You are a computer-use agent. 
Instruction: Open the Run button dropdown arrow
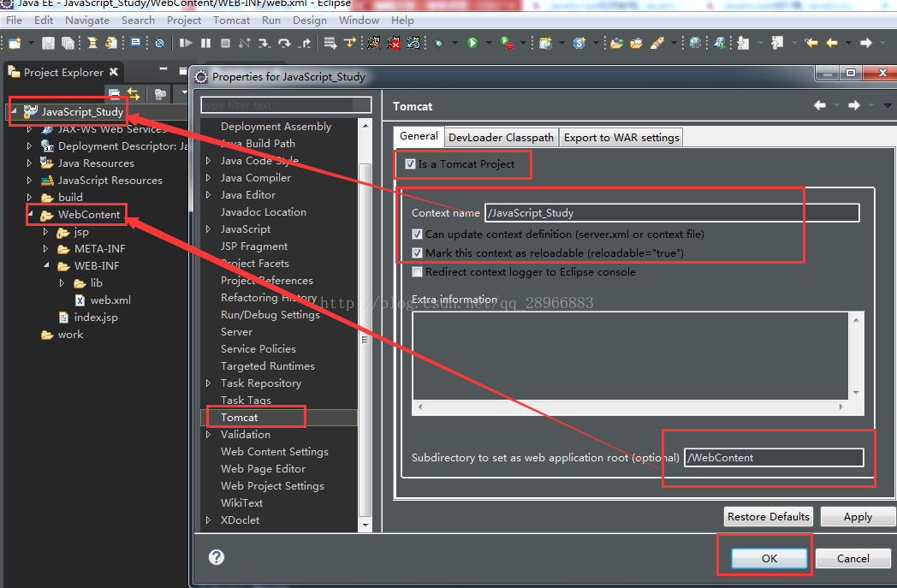[489, 43]
